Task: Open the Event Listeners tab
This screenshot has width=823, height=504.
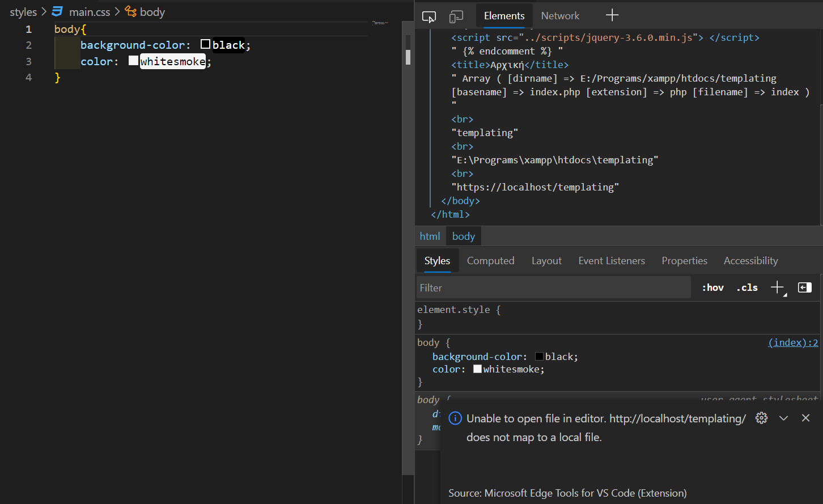Action: [x=612, y=261]
